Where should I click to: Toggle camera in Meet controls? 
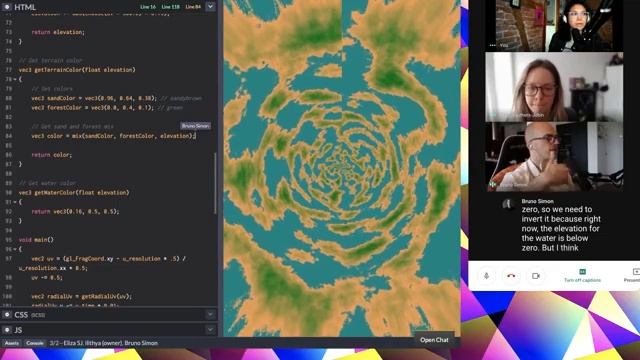[x=536, y=276]
